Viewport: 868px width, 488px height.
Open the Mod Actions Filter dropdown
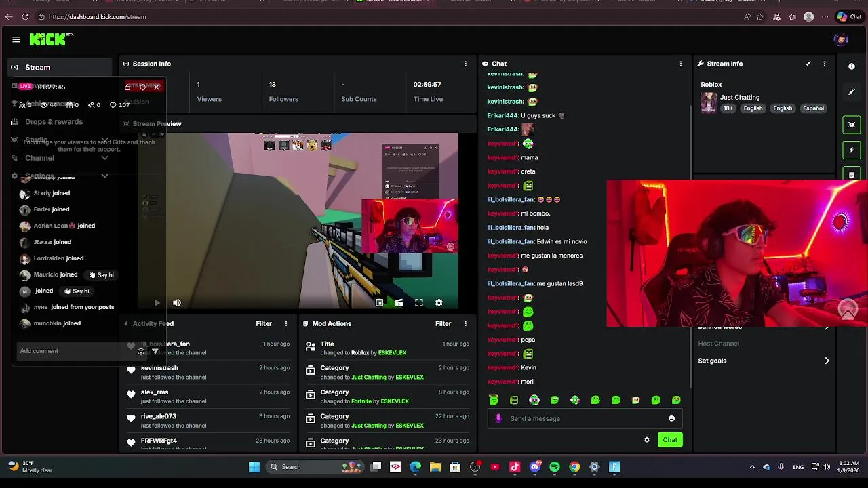click(443, 324)
